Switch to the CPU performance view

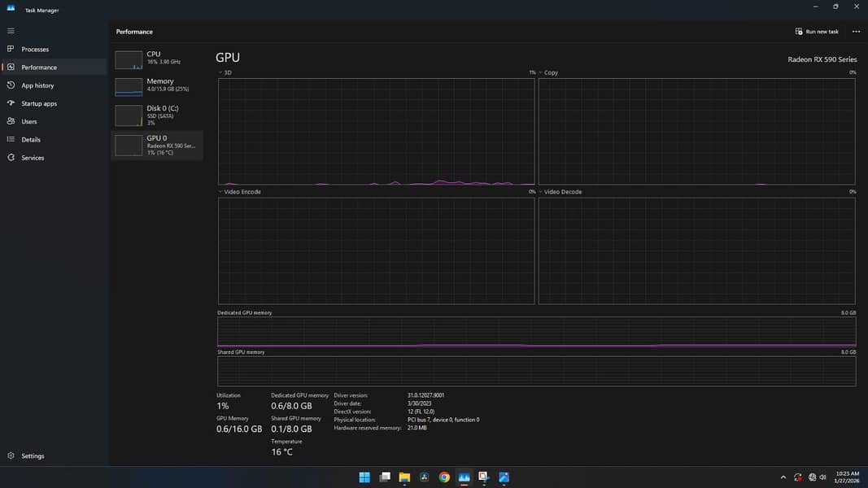[x=157, y=57]
